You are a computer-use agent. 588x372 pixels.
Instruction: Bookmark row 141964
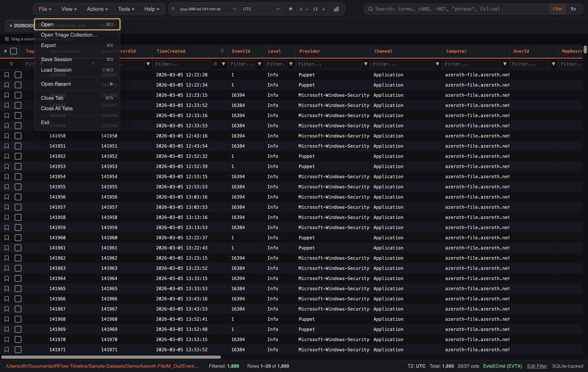pyautogui.click(x=7, y=278)
